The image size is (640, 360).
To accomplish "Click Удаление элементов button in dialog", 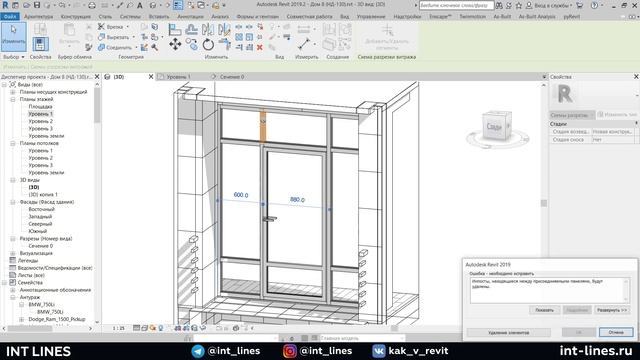I will 509,333.
